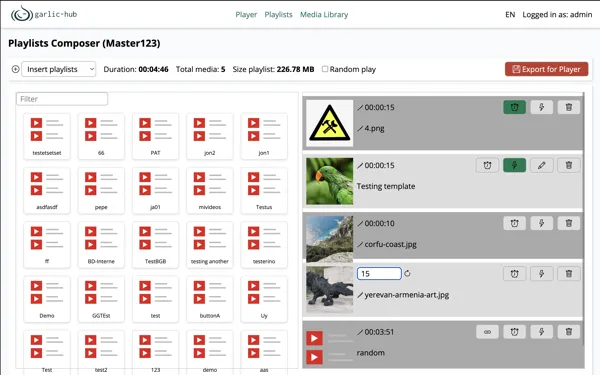Edit the 00:00:15 duration of 4.png
This screenshot has width=600, height=375.
tap(376, 108)
